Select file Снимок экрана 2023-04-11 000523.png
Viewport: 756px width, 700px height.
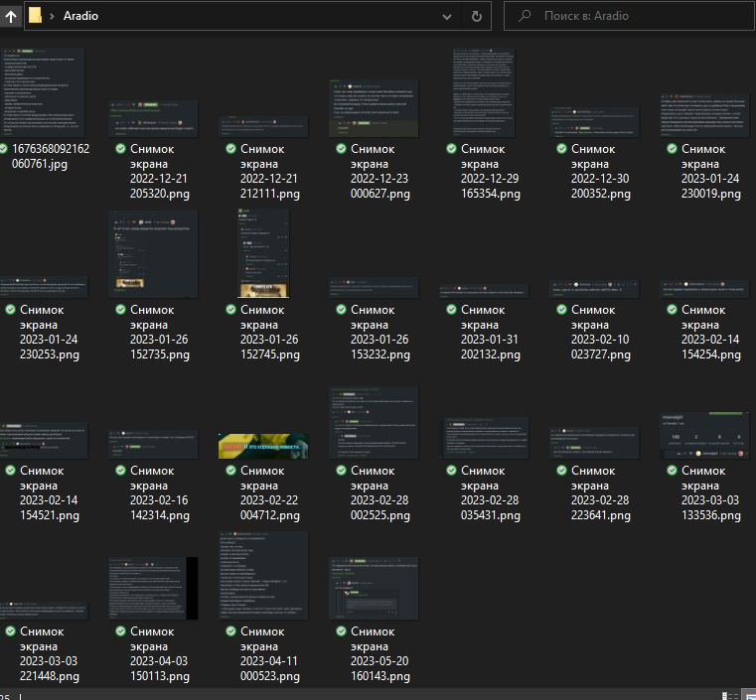click(x=262, y=576)
